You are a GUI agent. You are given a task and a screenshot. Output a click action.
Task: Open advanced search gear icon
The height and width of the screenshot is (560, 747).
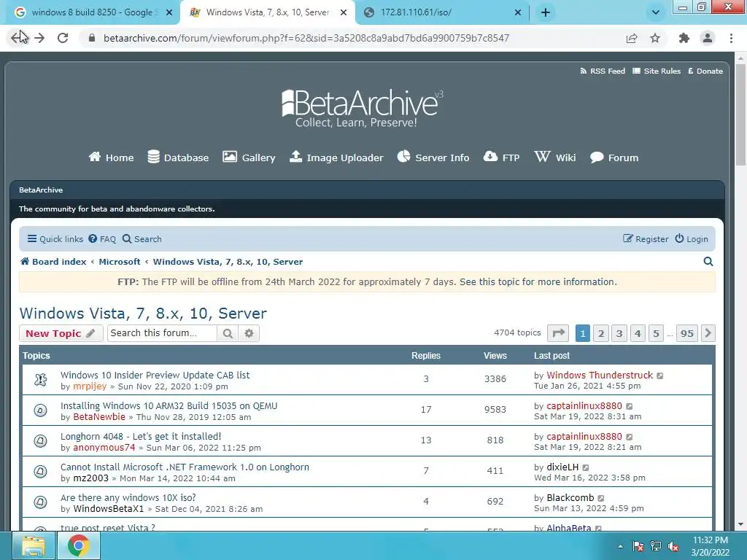tap(249, 333)
